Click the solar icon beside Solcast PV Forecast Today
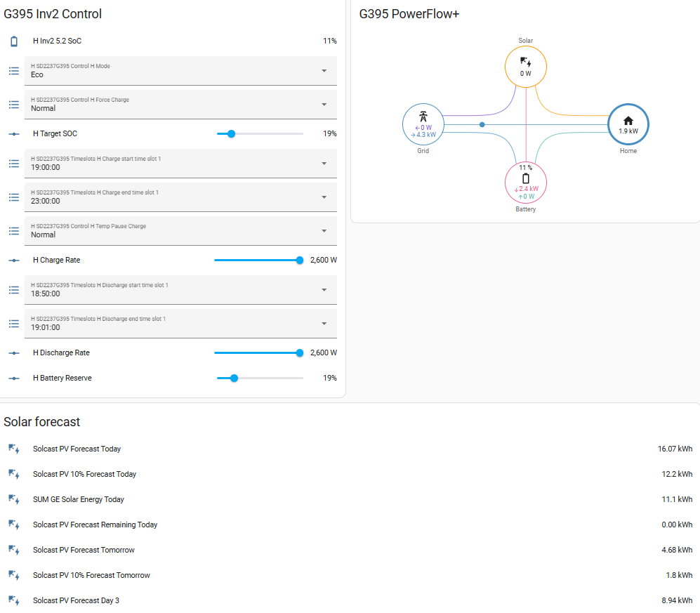This screenshot has width=700, height=613. pos(14,449)
